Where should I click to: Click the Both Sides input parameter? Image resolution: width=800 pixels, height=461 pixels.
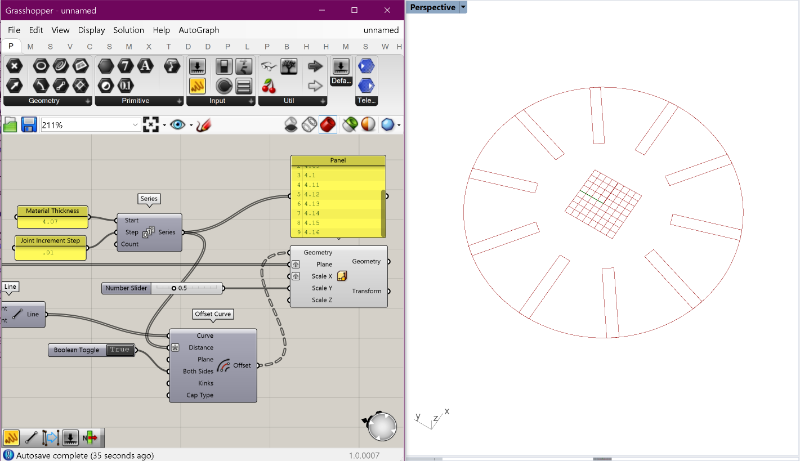click(198, 371)
